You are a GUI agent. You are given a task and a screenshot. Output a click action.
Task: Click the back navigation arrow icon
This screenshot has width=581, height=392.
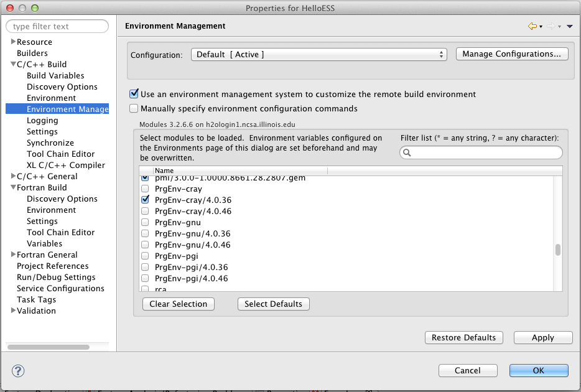pos(532,26)
